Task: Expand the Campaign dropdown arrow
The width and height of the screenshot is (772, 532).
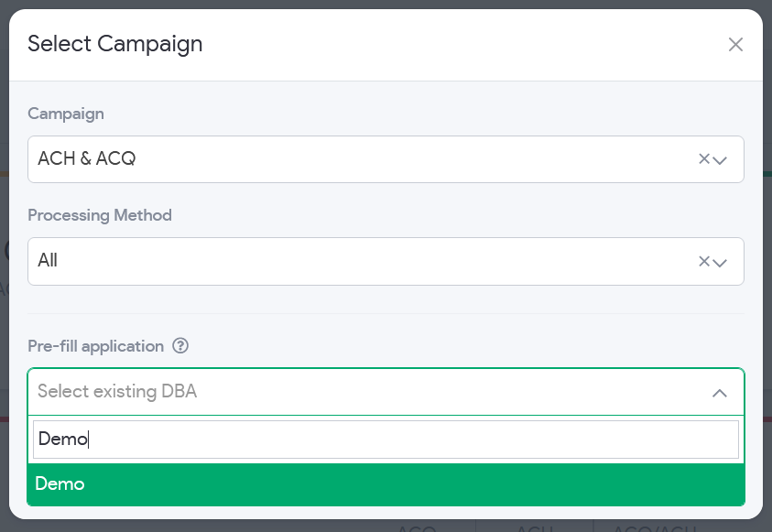Action: 721,160
